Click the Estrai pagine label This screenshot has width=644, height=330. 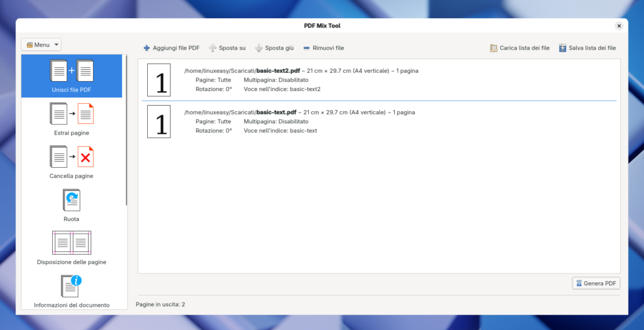pos(72,133)
